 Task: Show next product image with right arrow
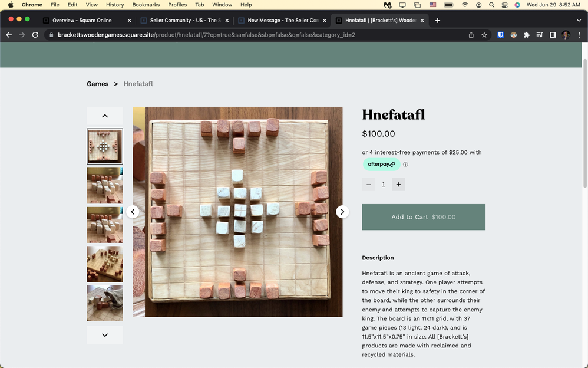(x=342, y=212)
